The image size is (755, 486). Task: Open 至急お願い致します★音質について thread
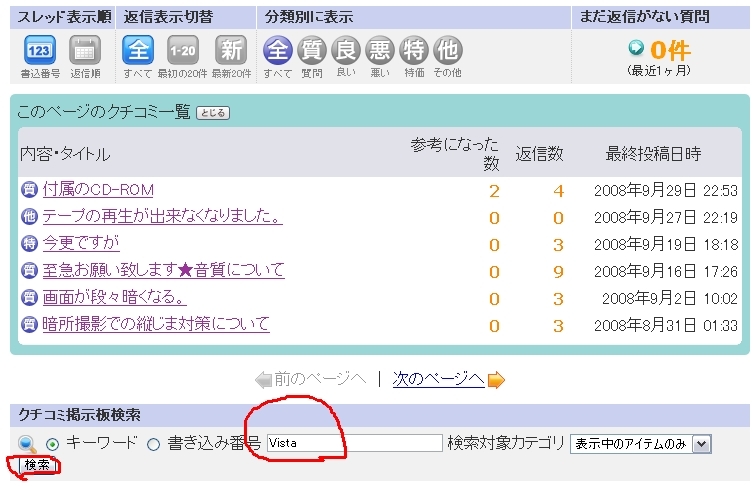tap(163, 270)
